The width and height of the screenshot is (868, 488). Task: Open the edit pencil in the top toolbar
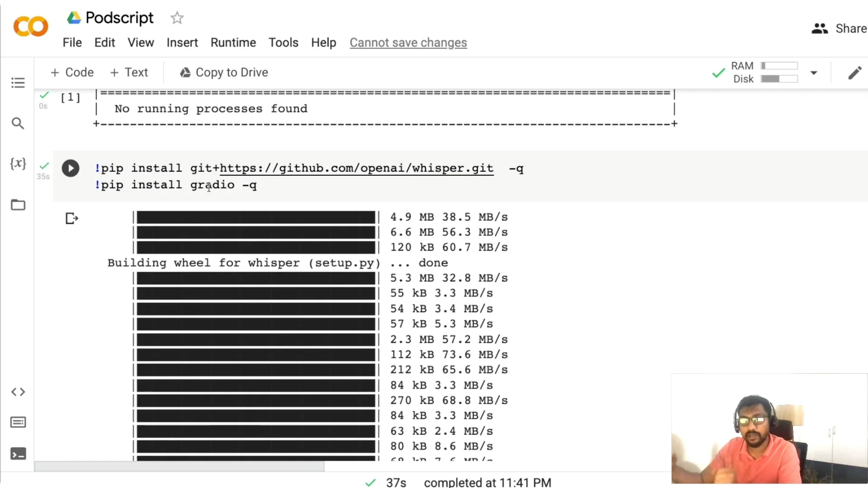855,72
